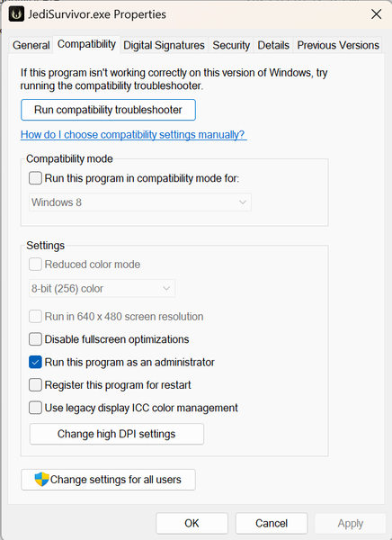Open How do I choose compatibility settings link

[x=134, y=134]
